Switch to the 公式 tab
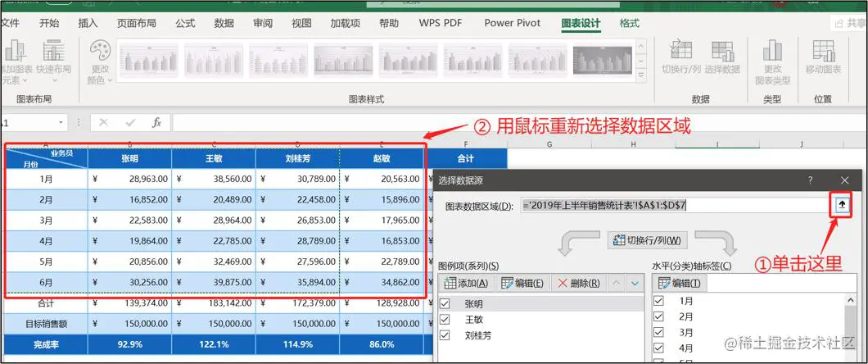868x364 pixels. tap(185, 23)
